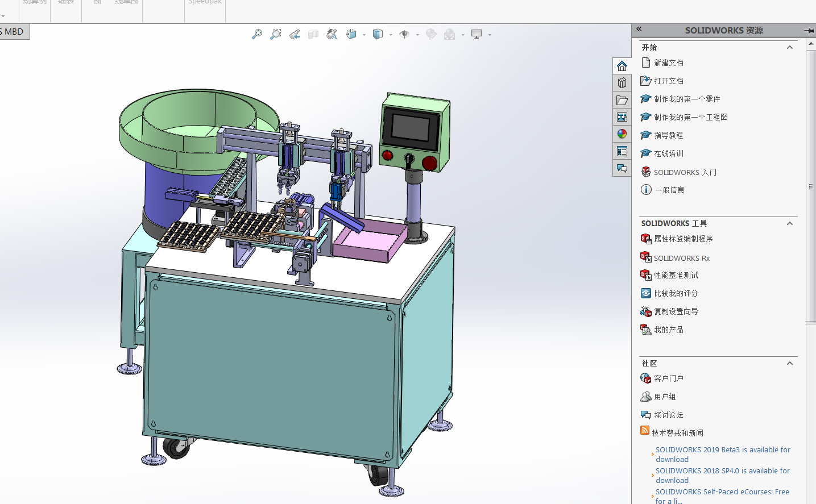
Task: Open the File Explorer task pane tab
Action: [x=622, y=100]
